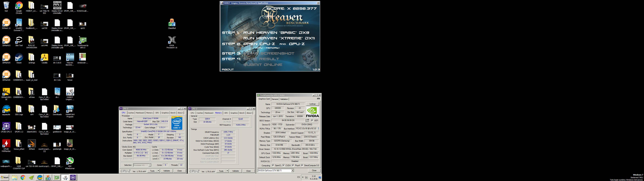Select the 3DMark 11 desktop icon
This screenshot has width=644, height=181.
click(x=6, y=24)
